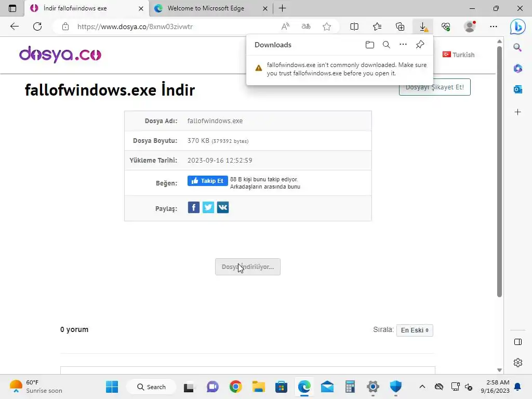532x399 pixels.
Task: Open more options in Downloads panel
Action: pyautogui.click(x=403, y=45)
